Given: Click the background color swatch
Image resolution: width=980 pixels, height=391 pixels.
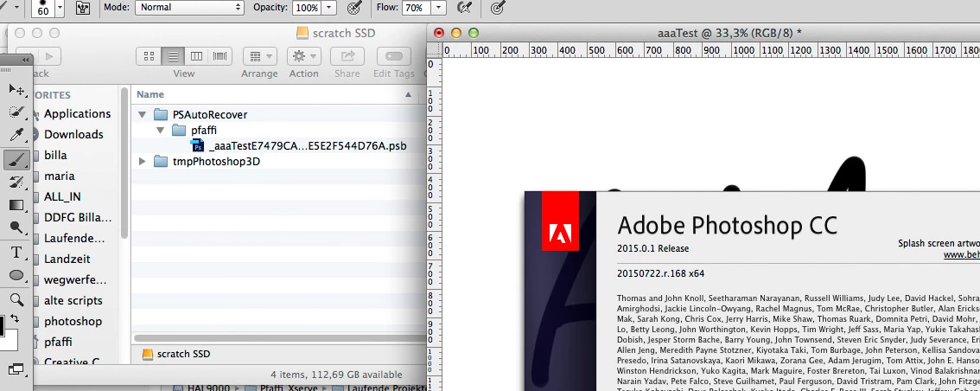Looking at the screenshot, I should 11,341.
